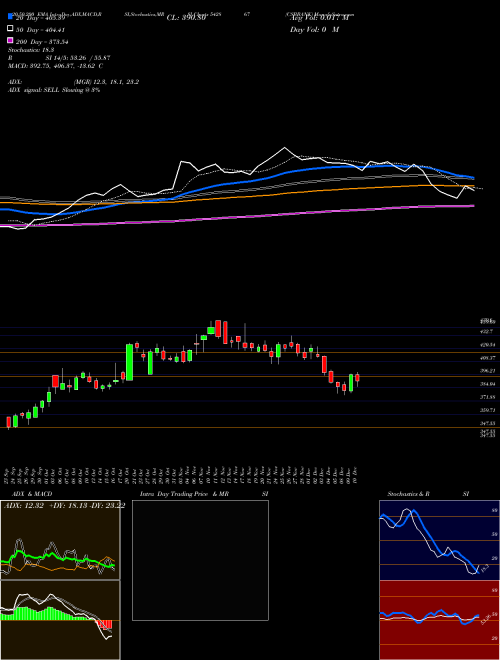Select the 'ADX: 12.32 +DY: 18.13 -DY: 23.22' readout
500x660 pixels.
[64, 506]
